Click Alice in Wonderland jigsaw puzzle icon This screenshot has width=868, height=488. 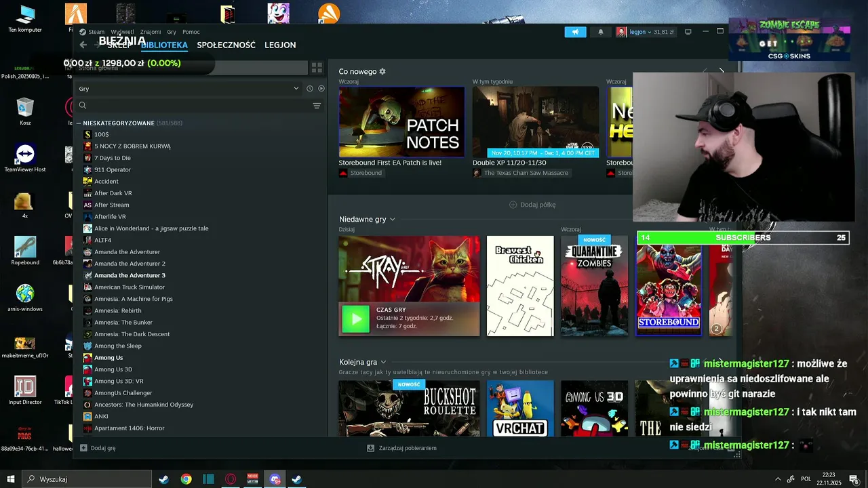[x=87, y=228]
